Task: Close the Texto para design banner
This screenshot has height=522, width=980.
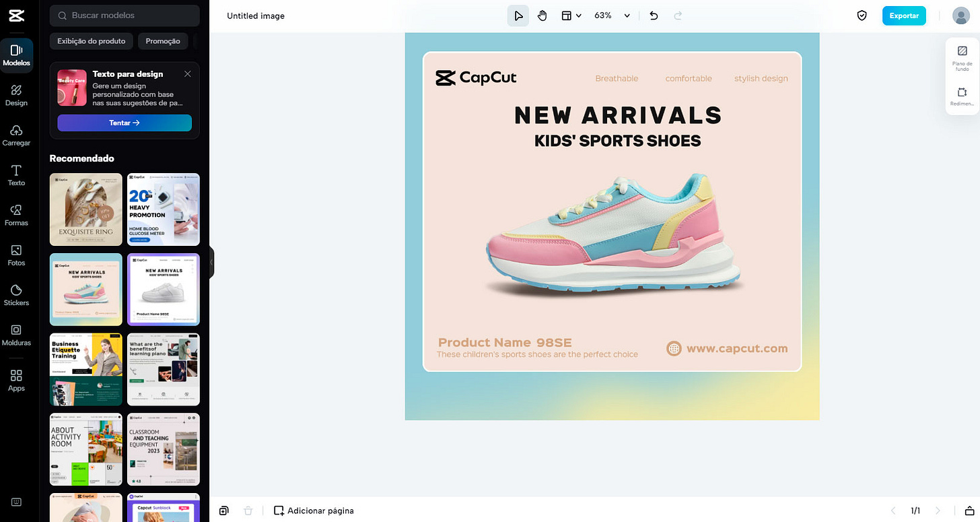Action: (x=187, y=74)
